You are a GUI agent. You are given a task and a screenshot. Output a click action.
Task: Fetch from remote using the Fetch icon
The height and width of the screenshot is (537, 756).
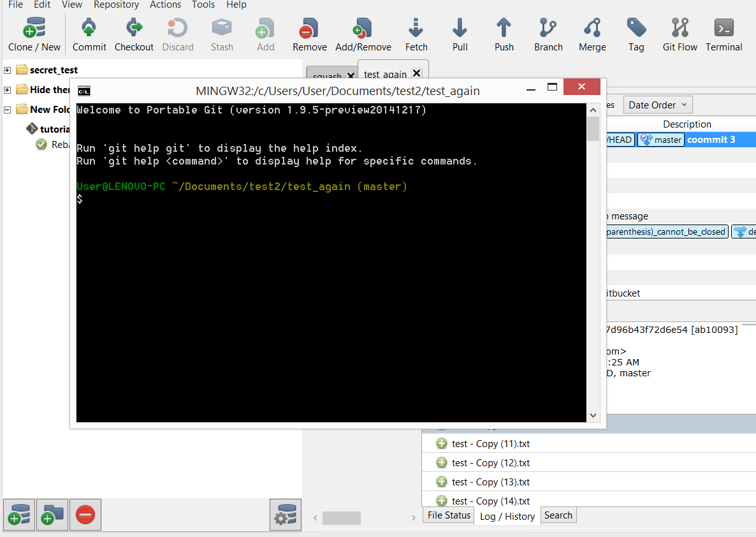[x=416, y=28]
